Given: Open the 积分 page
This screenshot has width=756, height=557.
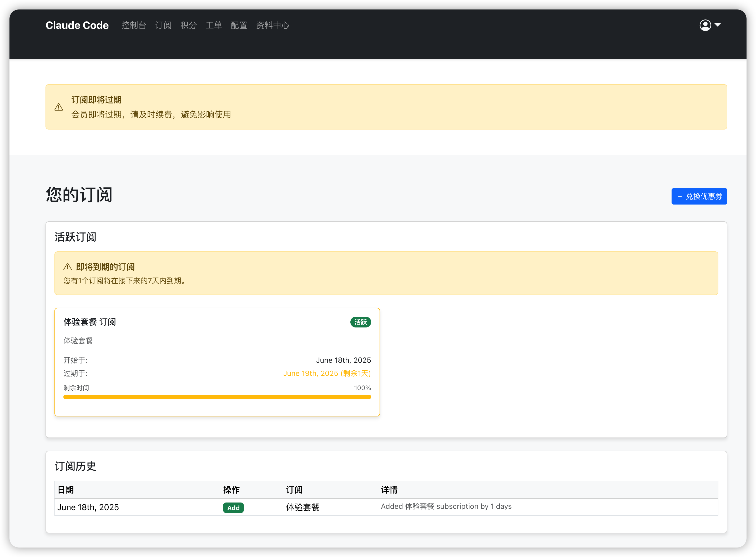Looking at the screenshot, I should (x=188, y=25).
